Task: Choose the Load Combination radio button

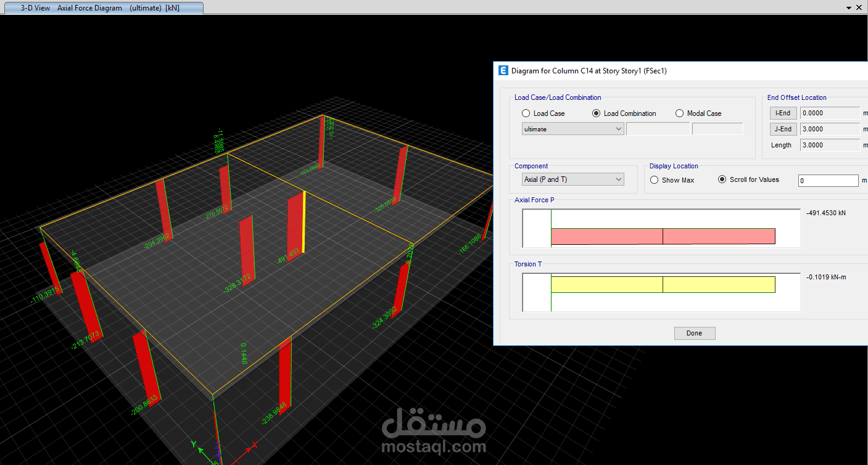Action: [x=597, y=113]
